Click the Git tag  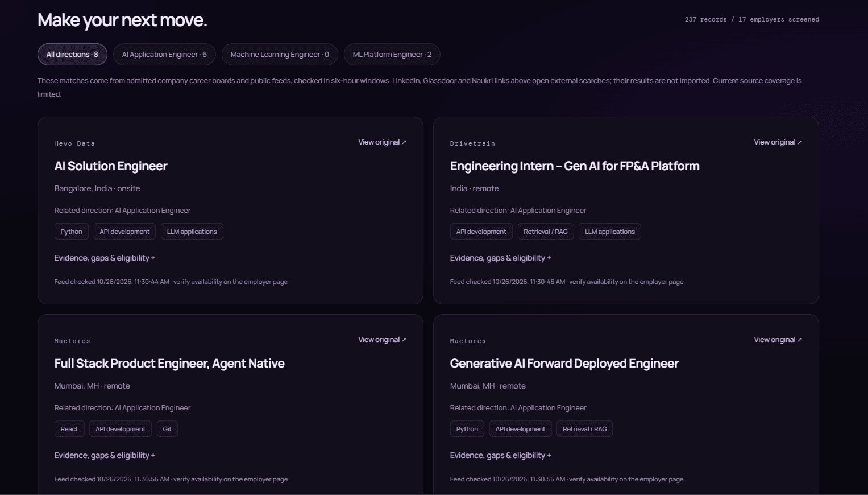167,429
